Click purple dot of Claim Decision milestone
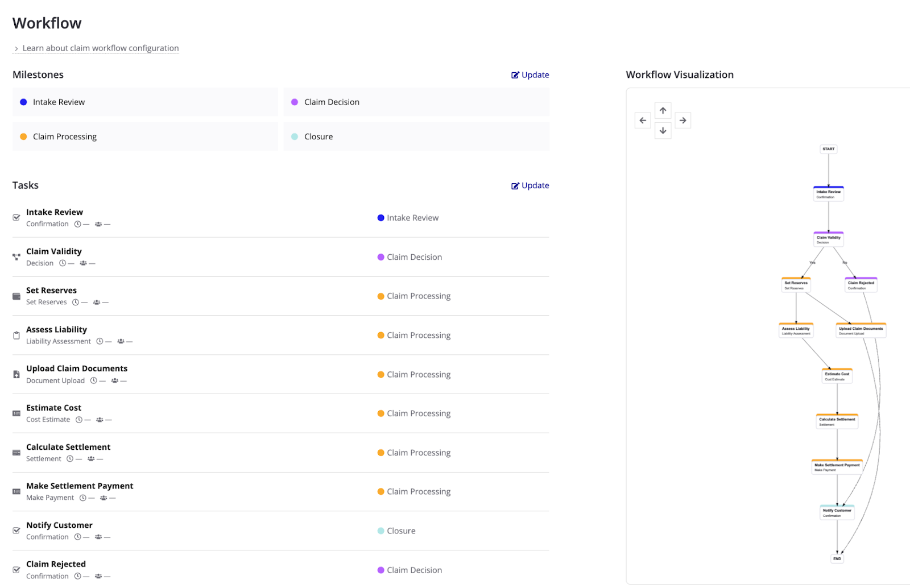 coord(295,102)
